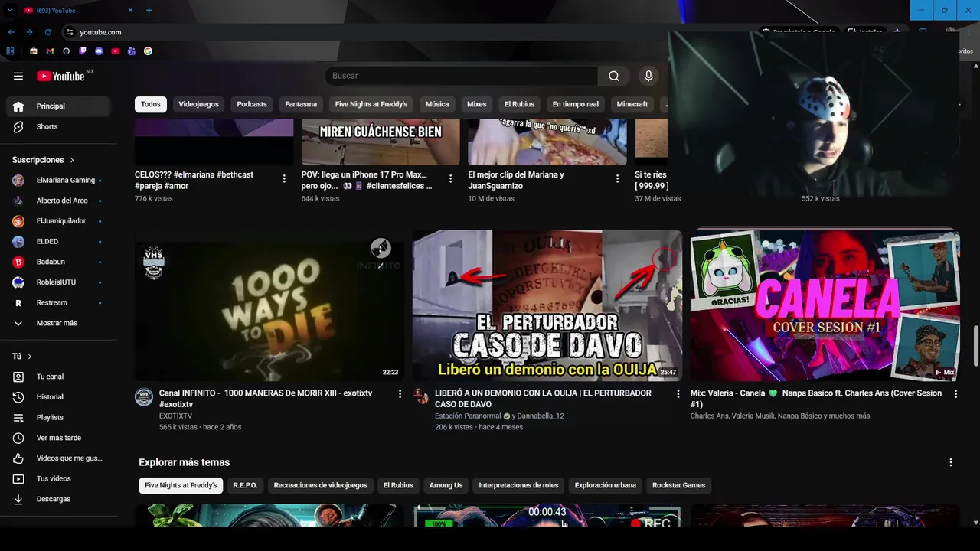The height and width of the screenshot is (551, 980).
Task: Open Historial in the sidebar
Action: click(x=58, y=397)
